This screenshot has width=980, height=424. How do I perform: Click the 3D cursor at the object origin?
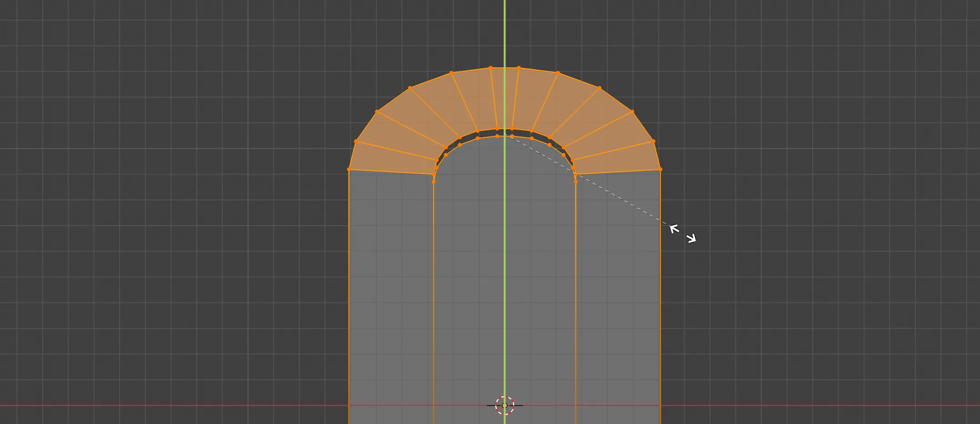pyautogui.click(x=505, y=405)
